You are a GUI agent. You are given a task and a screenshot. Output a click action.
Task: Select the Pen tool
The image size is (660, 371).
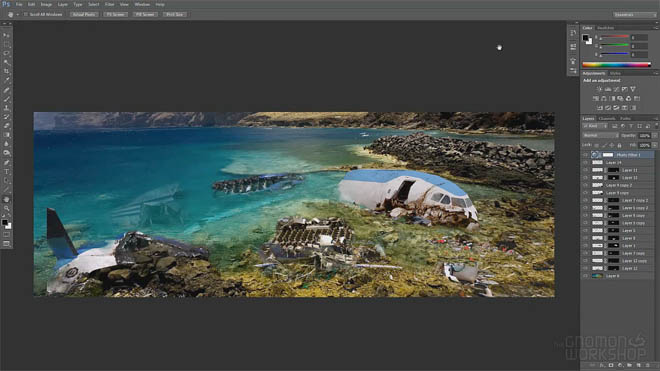[6, 163]
